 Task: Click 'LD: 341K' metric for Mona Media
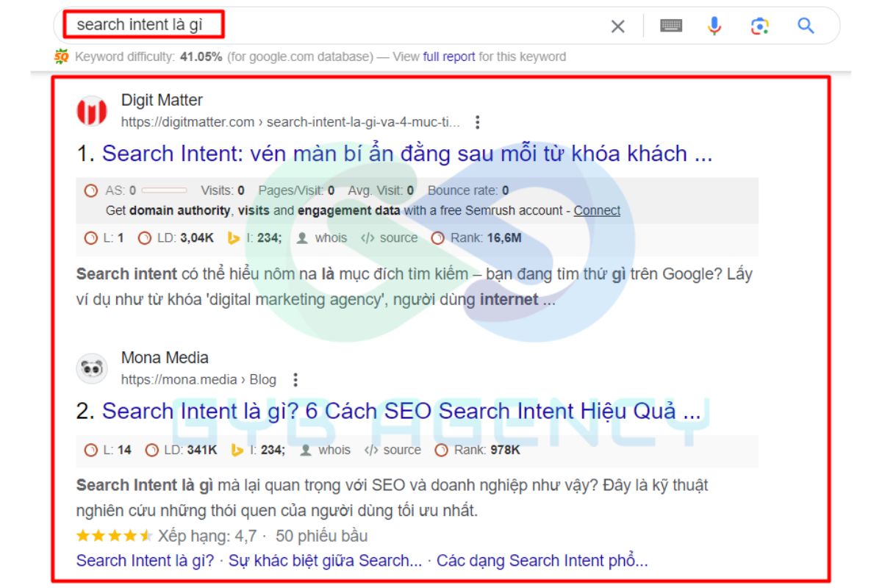(x=181, y=450)
